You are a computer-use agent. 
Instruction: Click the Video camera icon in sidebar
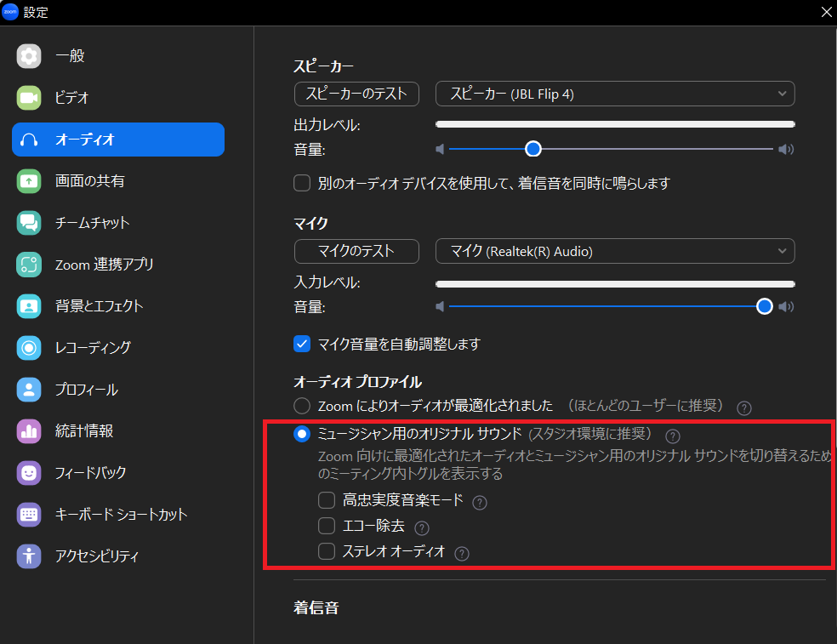29,98
